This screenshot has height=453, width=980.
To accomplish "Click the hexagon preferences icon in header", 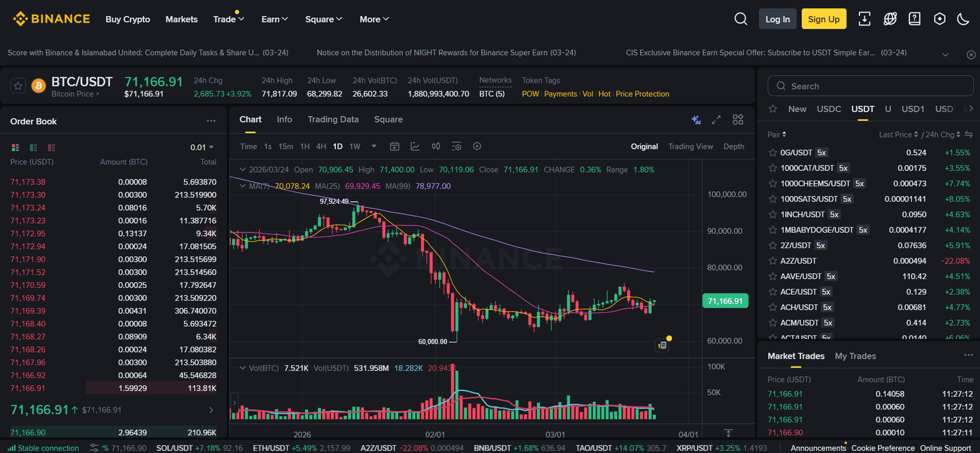I will (940, 19).
